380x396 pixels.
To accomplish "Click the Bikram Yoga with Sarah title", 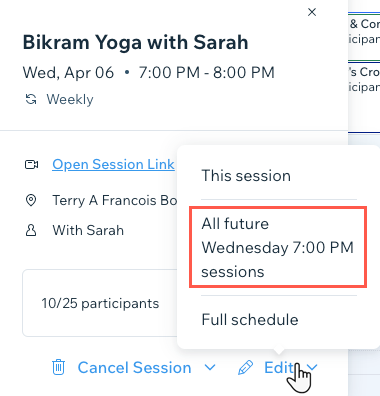I will pos(135,43).
